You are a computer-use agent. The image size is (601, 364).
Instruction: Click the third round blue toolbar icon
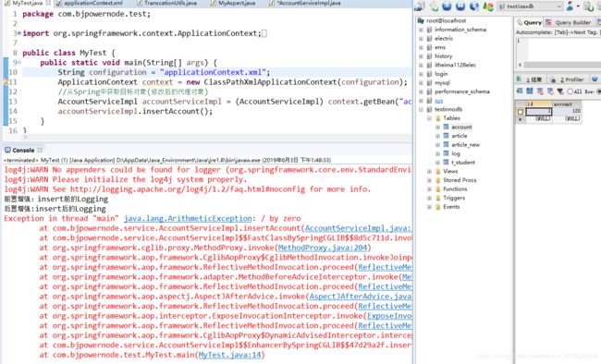(x=474, y=6)
